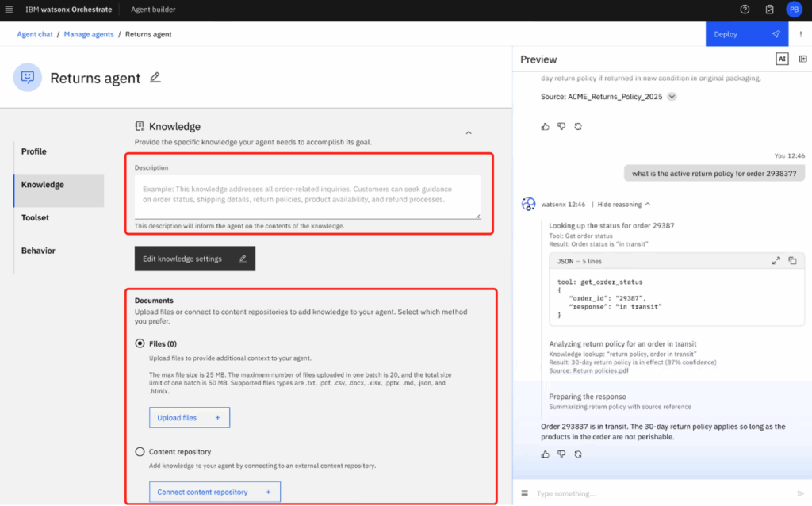Thumbs up the final order response
This screenshot has width=812, height=506.
click(x=545, y=454)
